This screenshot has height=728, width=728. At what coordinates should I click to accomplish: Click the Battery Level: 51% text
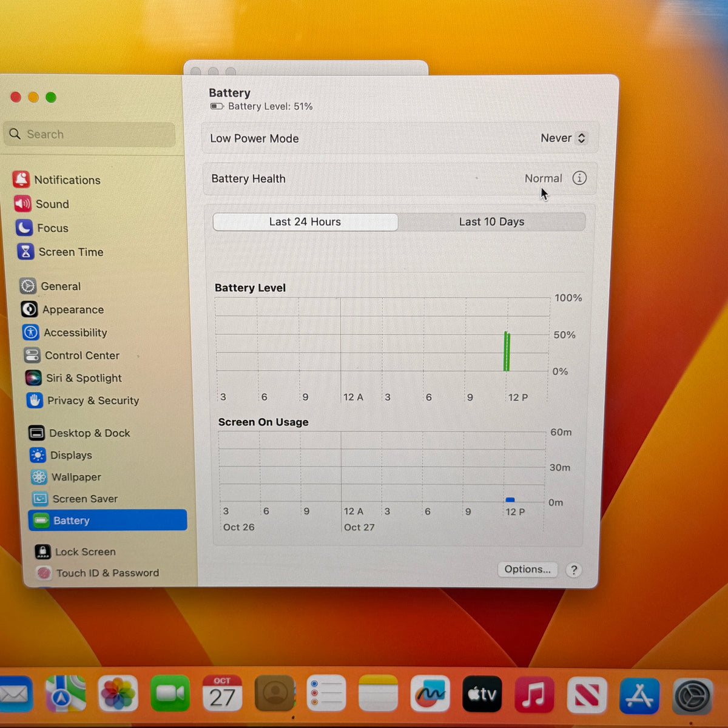click(271, 106)
